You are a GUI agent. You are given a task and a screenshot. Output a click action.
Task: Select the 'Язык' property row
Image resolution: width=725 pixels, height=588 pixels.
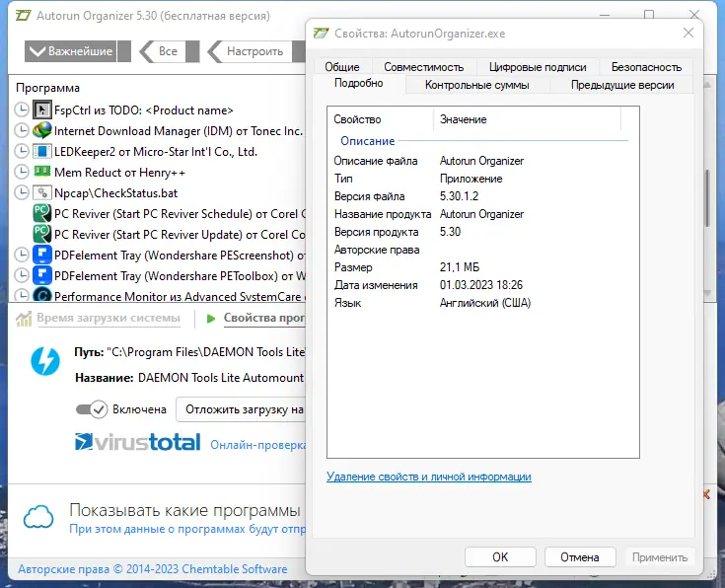481,303
